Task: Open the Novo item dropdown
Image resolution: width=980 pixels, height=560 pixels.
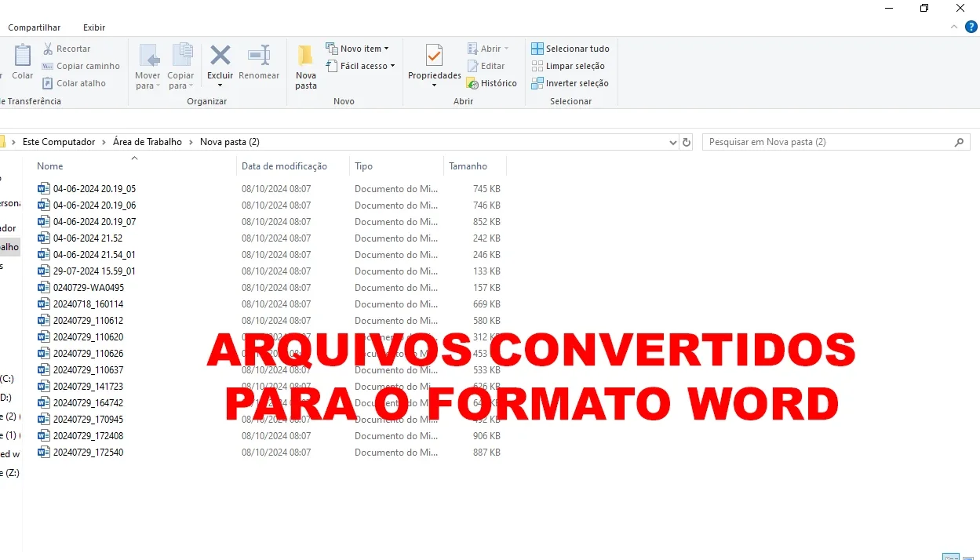Action: point(357,49)
